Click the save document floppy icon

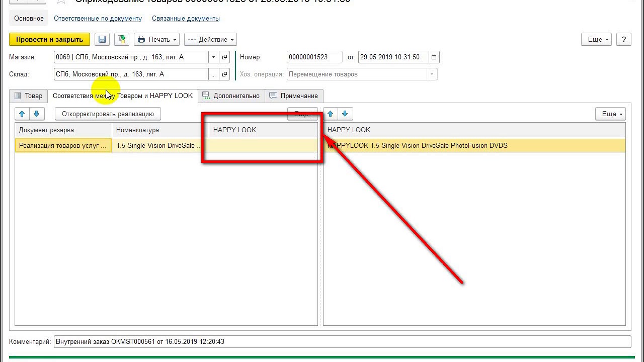pyautogui.click(x=102, y=39)
